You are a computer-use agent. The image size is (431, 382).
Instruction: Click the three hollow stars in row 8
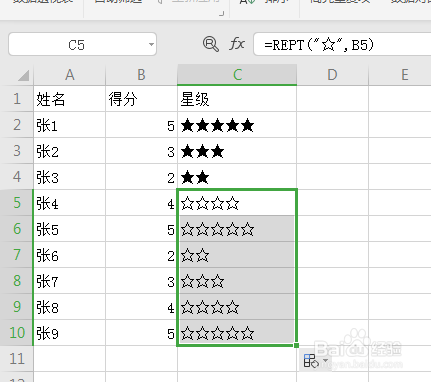pyautogui.click(x=203, y=282)
